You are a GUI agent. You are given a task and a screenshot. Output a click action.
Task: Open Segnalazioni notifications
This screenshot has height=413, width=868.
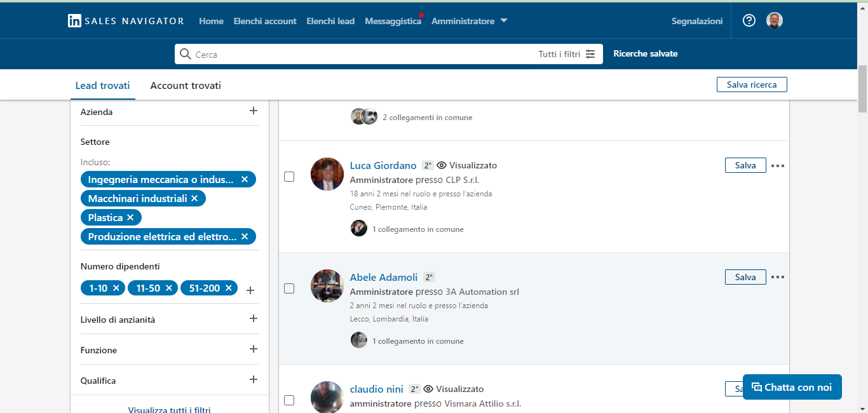[x=697, y=21]
